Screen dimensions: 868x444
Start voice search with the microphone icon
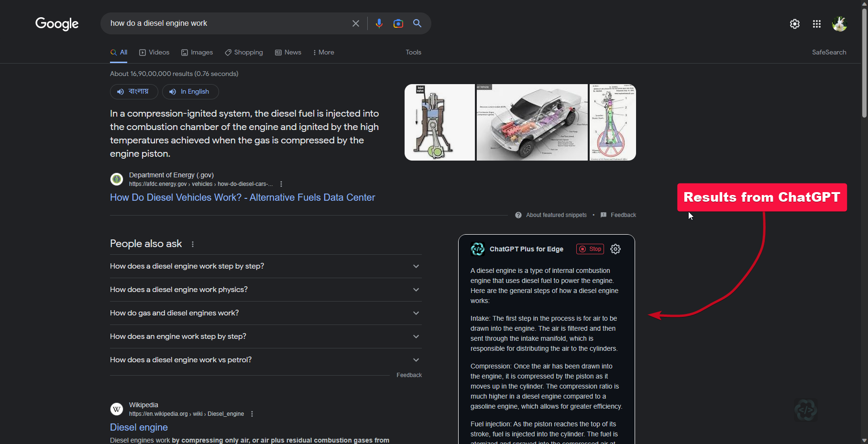click(379, 23)
